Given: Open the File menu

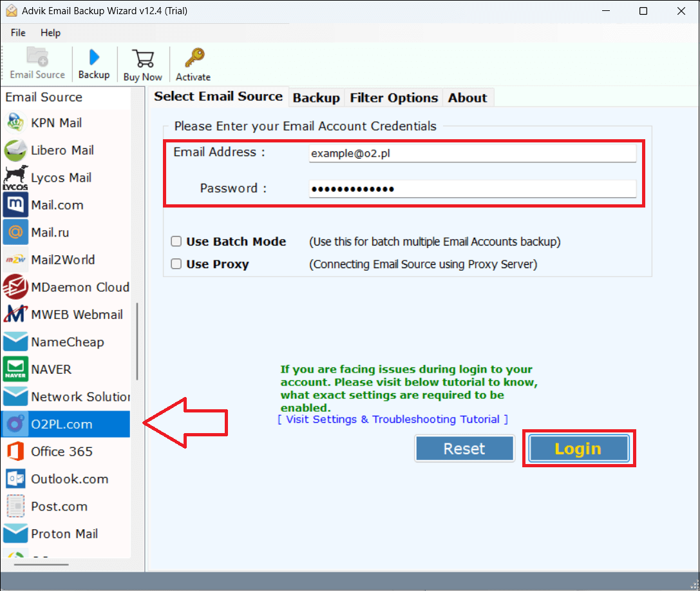Looking at the screenshot, I should 18,33.
